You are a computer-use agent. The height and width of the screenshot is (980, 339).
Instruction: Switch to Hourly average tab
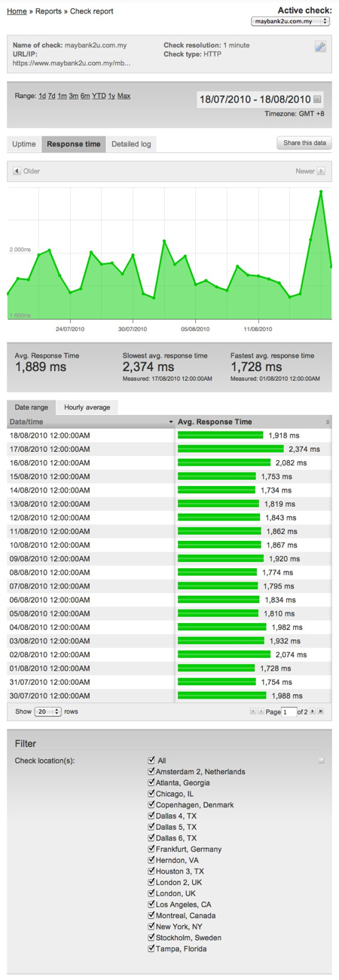[87, 407]
